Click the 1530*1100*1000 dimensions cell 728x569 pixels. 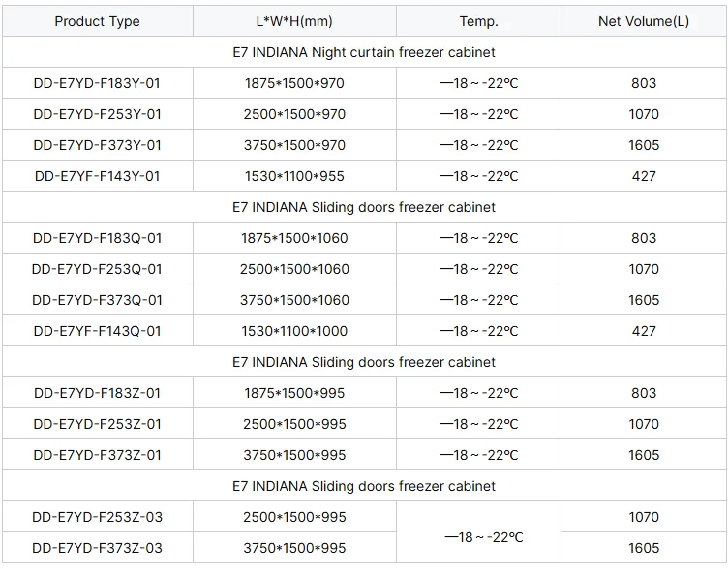point(294,330)
